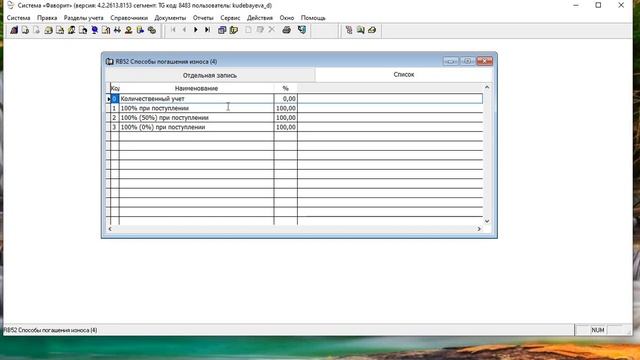Click the printer icon in the toolbar

tap(287, 30)
